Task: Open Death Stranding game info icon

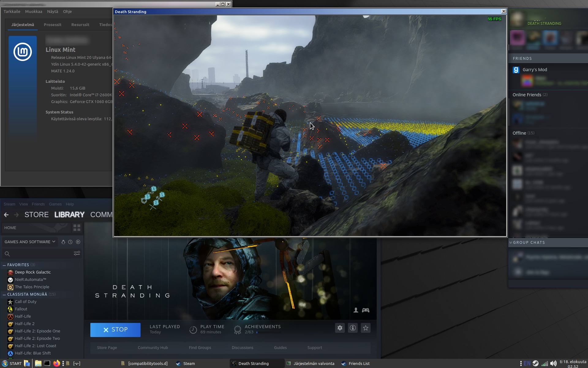Action: pos(353,328)
